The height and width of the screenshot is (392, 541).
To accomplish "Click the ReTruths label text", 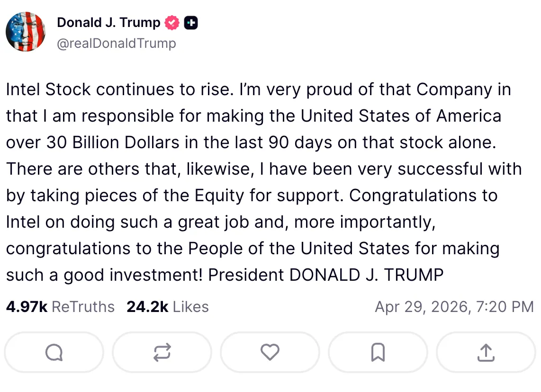I will pos(83,306).
